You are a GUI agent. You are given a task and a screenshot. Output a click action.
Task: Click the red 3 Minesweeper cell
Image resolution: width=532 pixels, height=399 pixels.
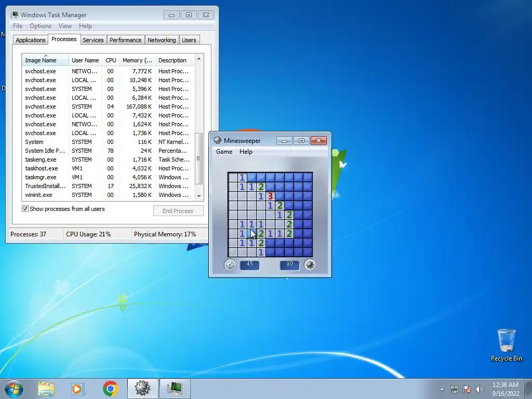(x=270, y=196)
